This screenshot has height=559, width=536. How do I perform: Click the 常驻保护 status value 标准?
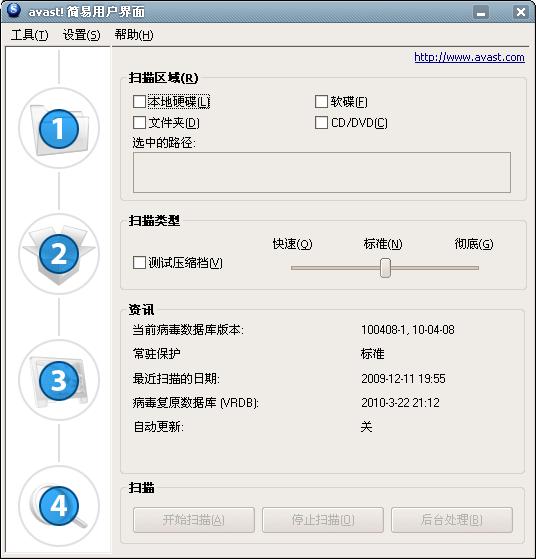tap(373, 354)
